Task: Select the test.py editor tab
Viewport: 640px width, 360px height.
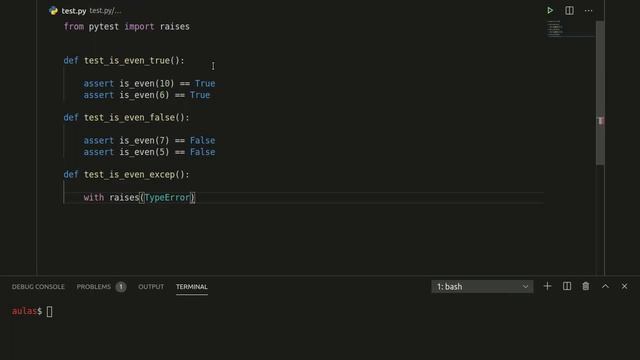Action: pyautogui.click(x=73, y=11)
